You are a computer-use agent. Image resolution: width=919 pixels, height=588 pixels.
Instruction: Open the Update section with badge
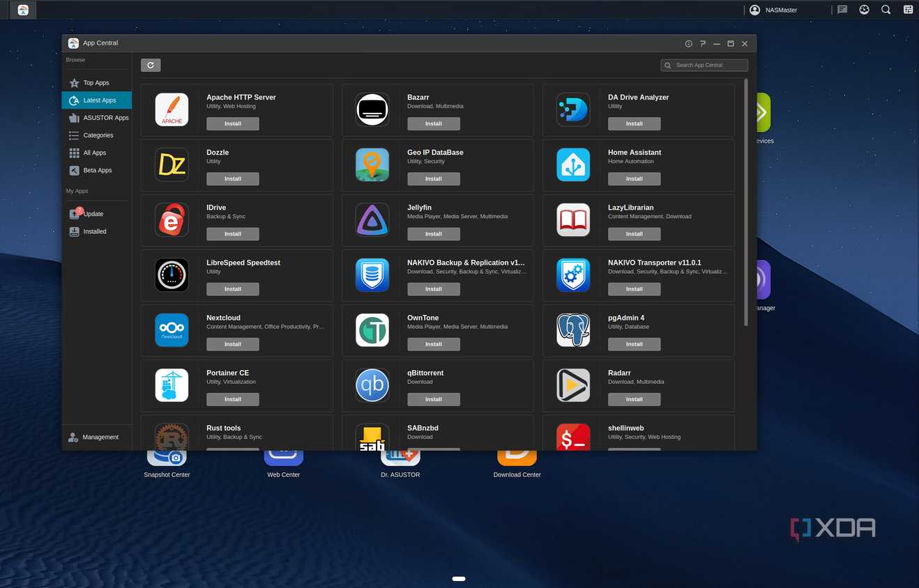tap(96, 214)
